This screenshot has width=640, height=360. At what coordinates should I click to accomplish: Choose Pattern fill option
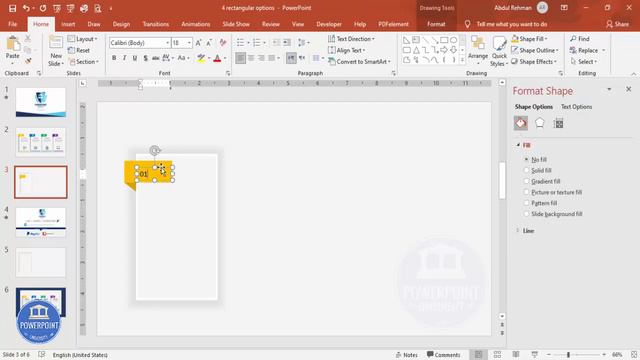point(527,203)
